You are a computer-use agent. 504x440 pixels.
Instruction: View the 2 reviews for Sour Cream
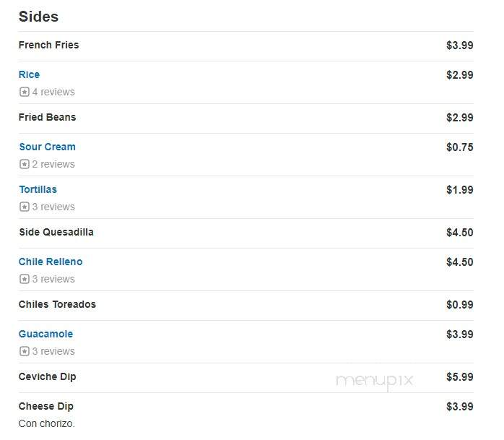tap(53, 164)
